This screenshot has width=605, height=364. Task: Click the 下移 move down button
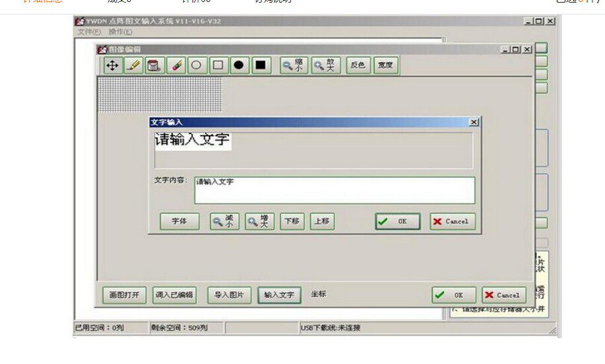click(292, 221)
